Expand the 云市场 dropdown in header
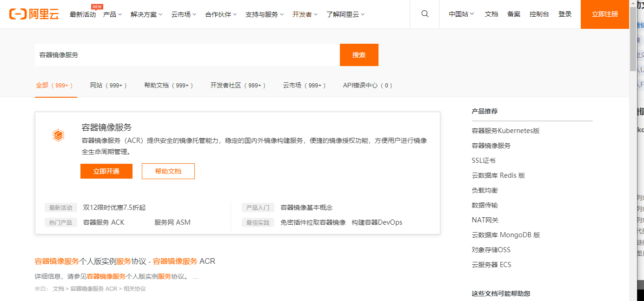 pyautogui.click(x=184, y=14)
